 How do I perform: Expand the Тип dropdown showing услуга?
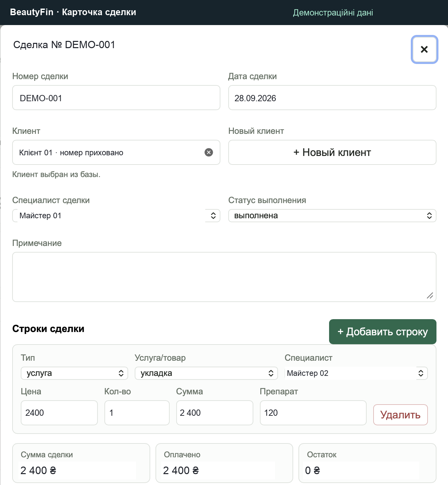74,373
